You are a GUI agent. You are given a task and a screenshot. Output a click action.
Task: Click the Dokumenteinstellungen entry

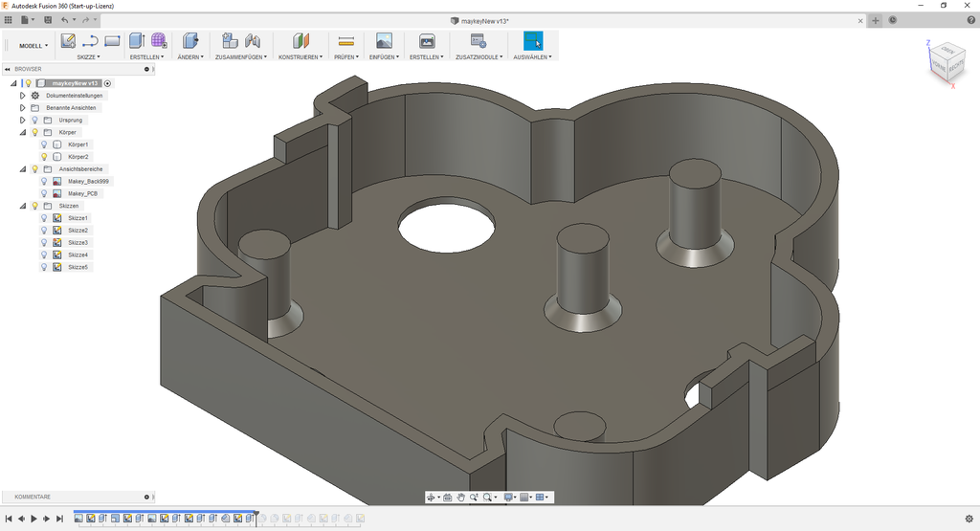pos(74,96)
